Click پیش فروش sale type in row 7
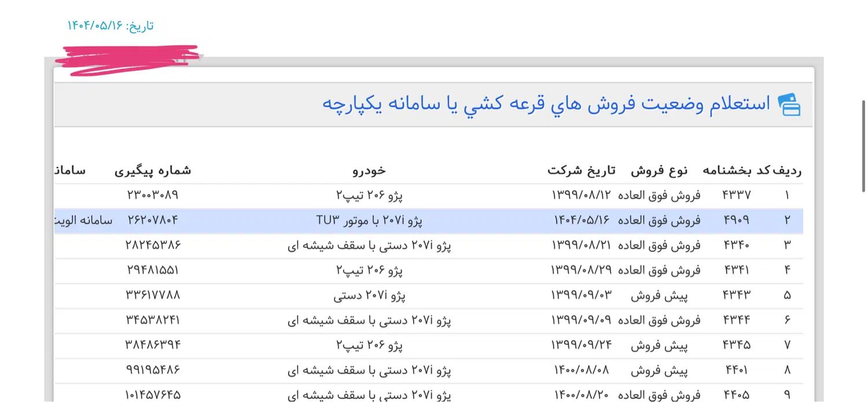Image resolution: width=868 pixels, height=402 pixels. click(659, 345)
